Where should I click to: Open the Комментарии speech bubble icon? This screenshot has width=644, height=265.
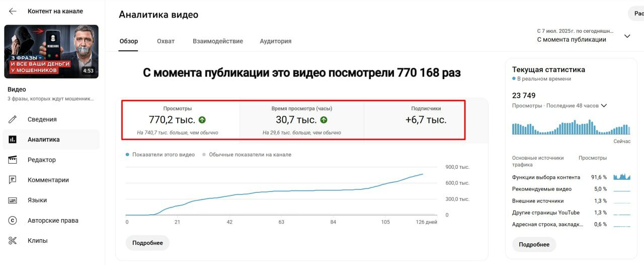point(13,180)
